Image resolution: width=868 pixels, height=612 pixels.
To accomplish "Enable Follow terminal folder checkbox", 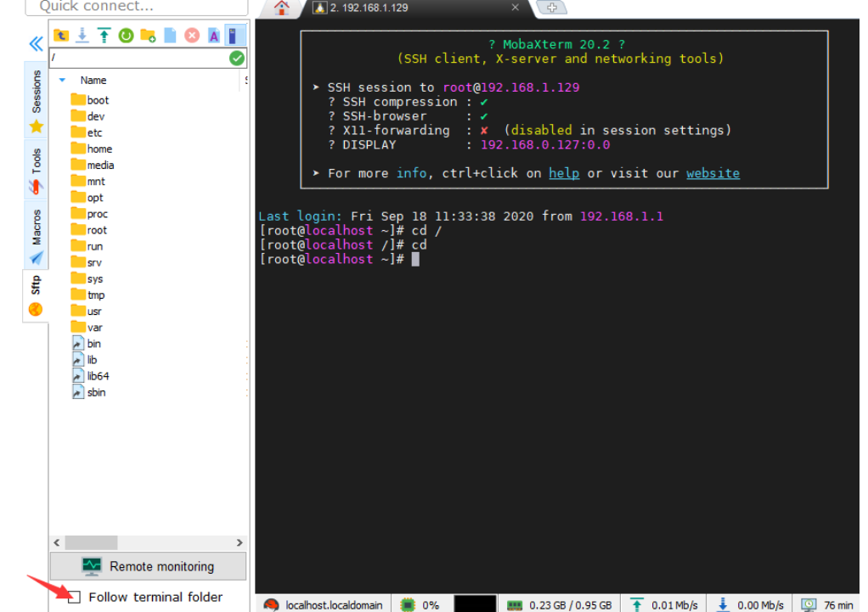I will [75, 597].
